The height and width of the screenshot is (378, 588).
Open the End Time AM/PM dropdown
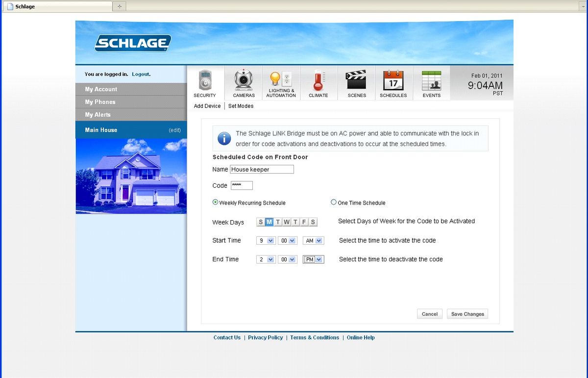pyautogui.click(x=314, y=259)
